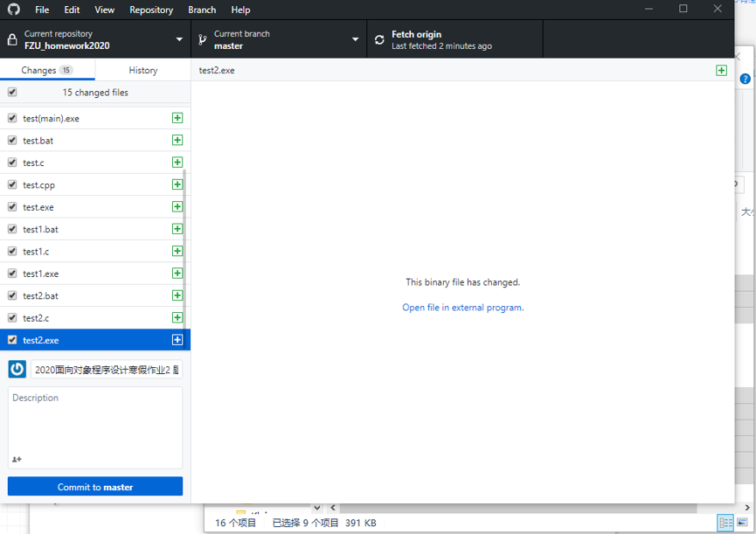Click plus status icon on selected test2.exe row

(177, 340)
